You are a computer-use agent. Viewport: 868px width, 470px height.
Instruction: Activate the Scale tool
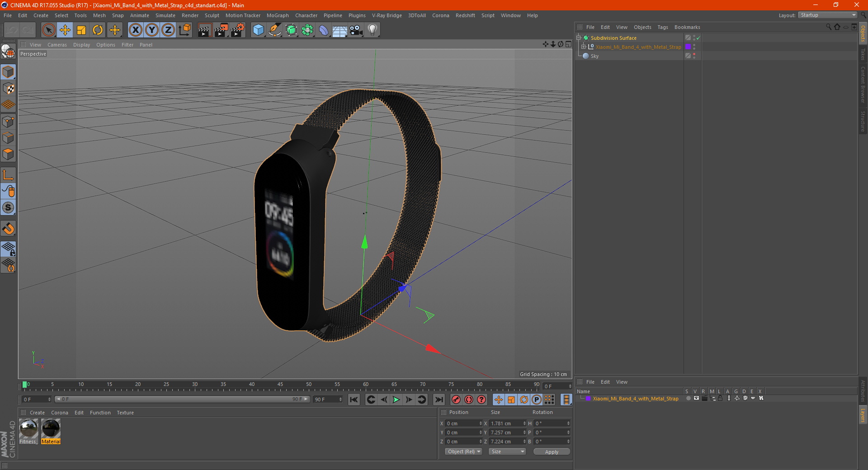tap(81, 30)
